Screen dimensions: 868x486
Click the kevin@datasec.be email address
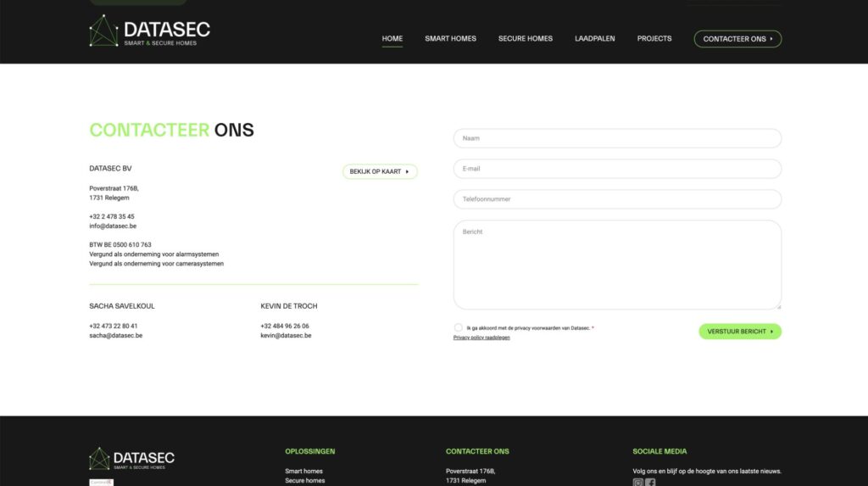point(286,336)
